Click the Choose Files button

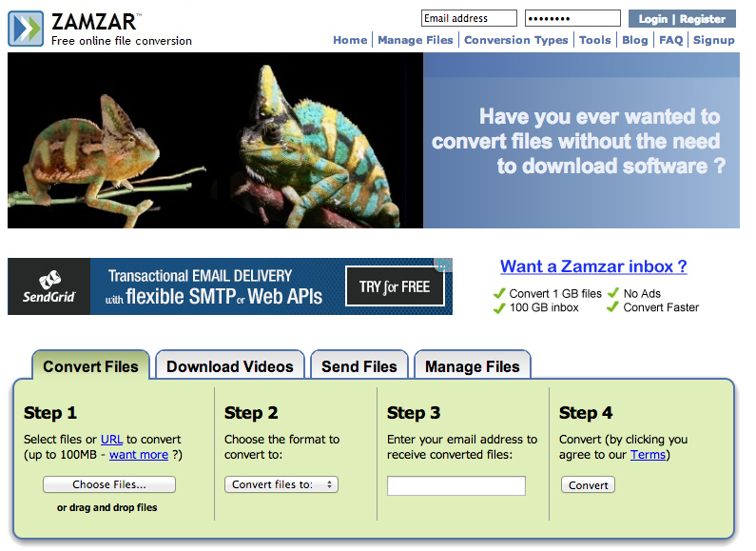click(x=108, y=484)
